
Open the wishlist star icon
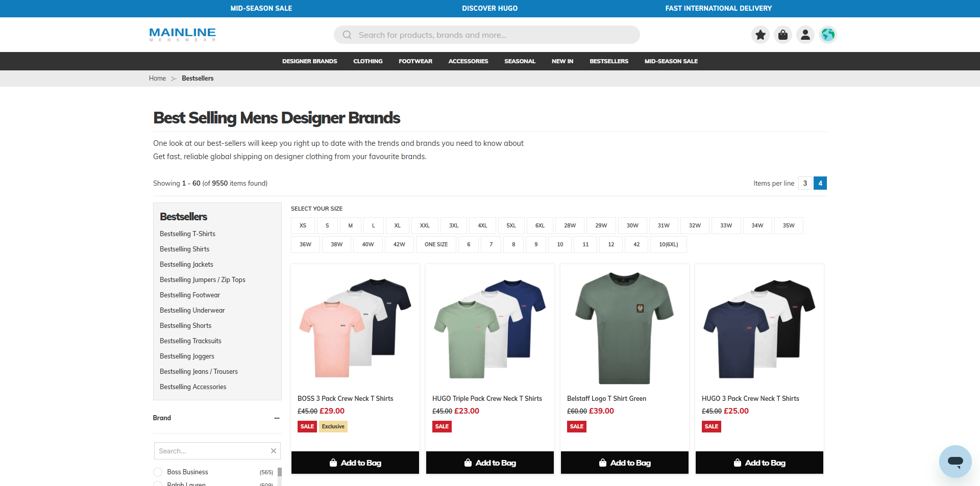coord(761,35)
